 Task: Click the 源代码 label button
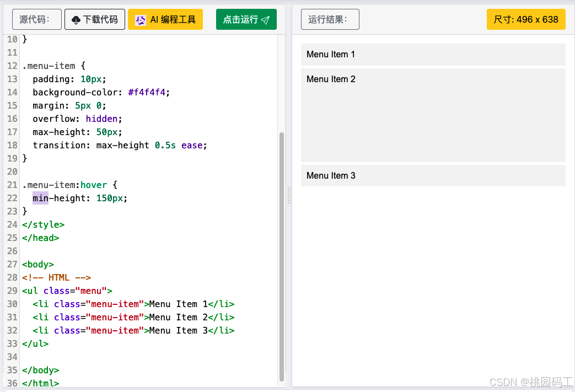tap(37, 19)
